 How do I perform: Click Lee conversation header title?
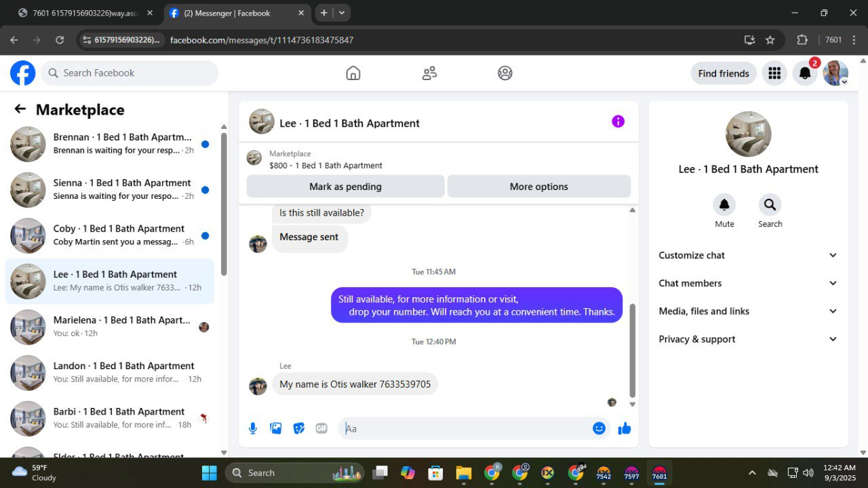(x=349, y=123)
